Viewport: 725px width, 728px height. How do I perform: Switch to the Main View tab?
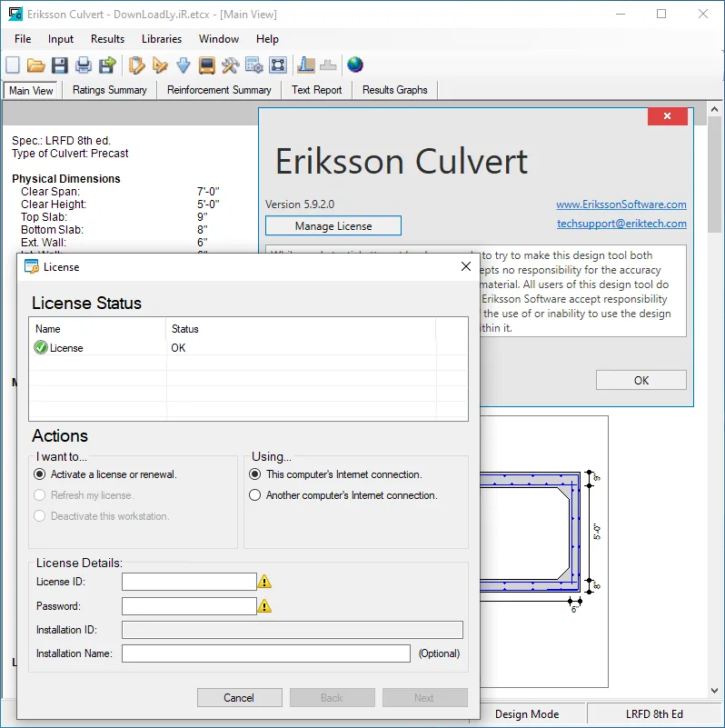pyautogui.click(x=31, y=90)
